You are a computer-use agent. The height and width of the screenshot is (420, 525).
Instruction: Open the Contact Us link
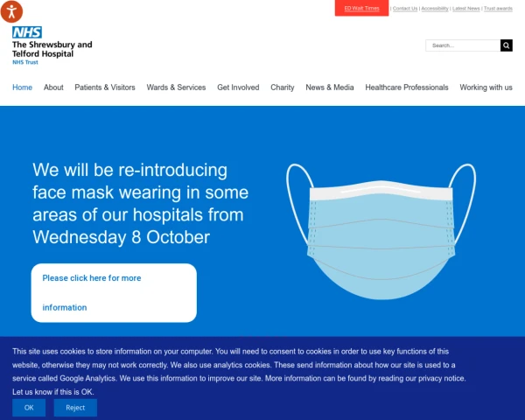[x=405, y=9]
